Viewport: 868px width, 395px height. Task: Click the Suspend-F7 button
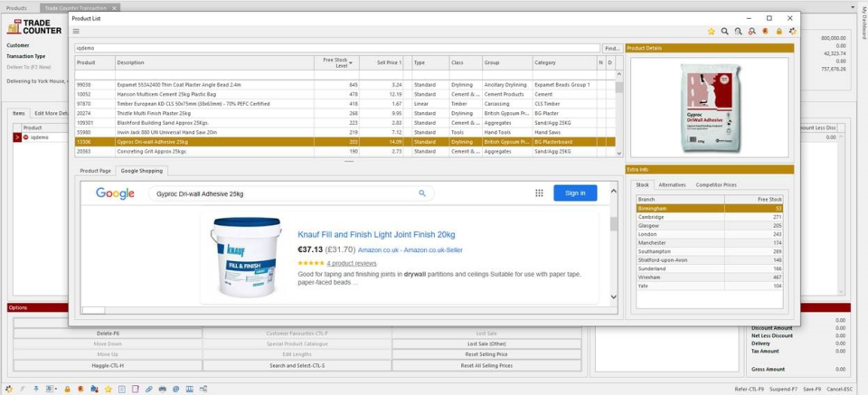pyautogui.click(x=781, y=389)
